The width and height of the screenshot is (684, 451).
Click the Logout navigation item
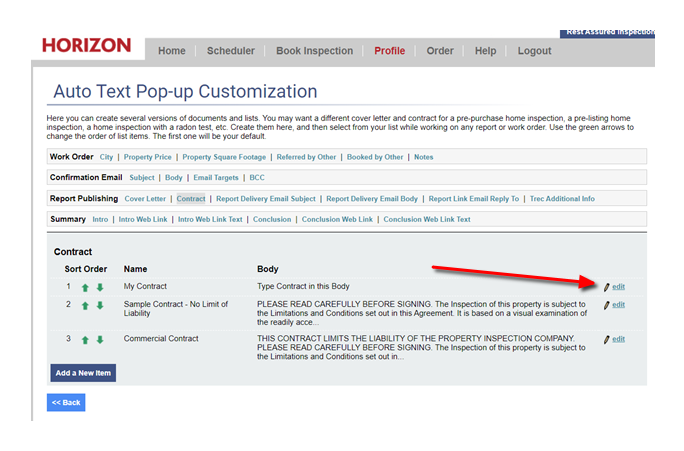[x=534, y=51]
